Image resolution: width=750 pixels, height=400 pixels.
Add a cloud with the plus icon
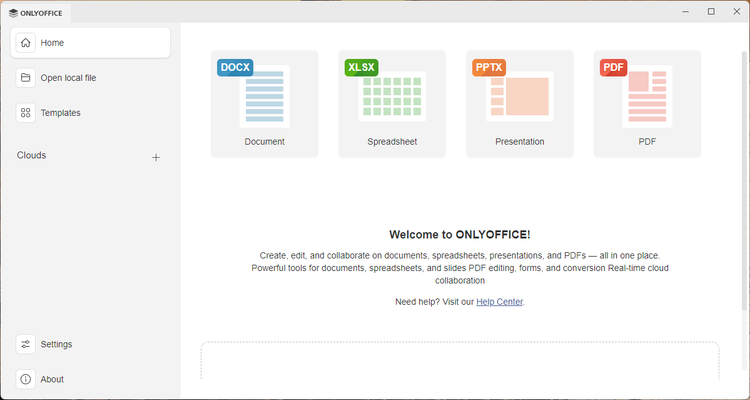[156, 157]
